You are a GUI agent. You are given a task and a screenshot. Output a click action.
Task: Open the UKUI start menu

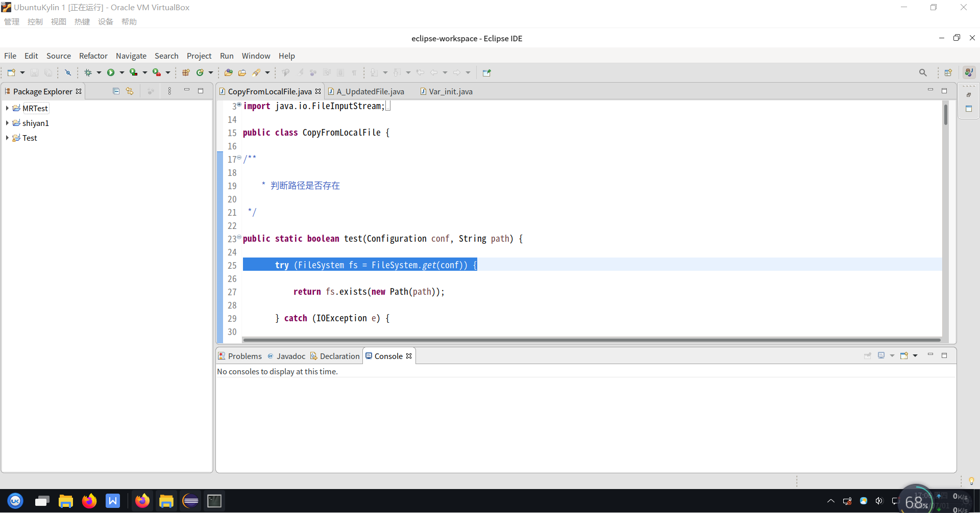pyautogui.click(x=15, y=501)
